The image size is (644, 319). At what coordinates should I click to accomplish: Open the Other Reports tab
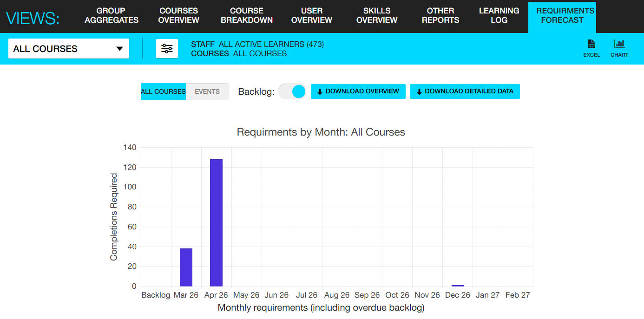440,15
